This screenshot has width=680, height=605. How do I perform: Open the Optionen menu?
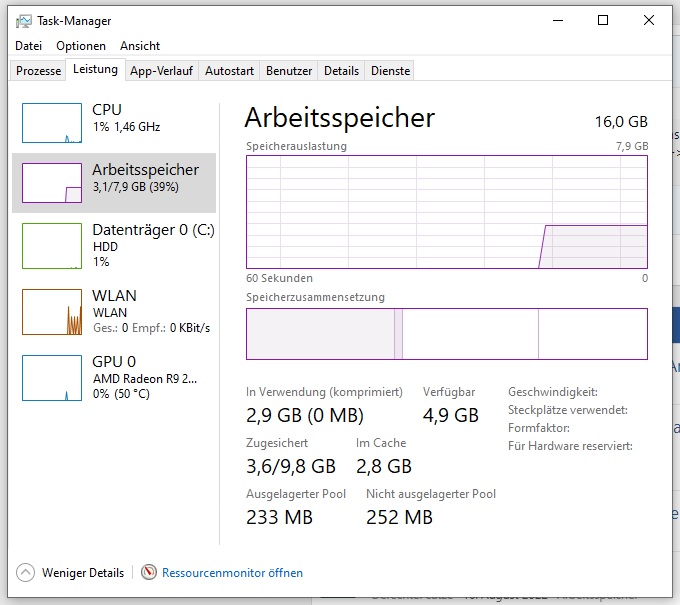click(x=81, y=46)
